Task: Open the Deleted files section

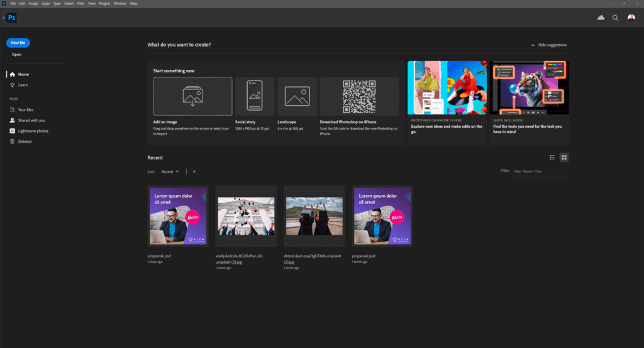Action: (x=25, y=142)
